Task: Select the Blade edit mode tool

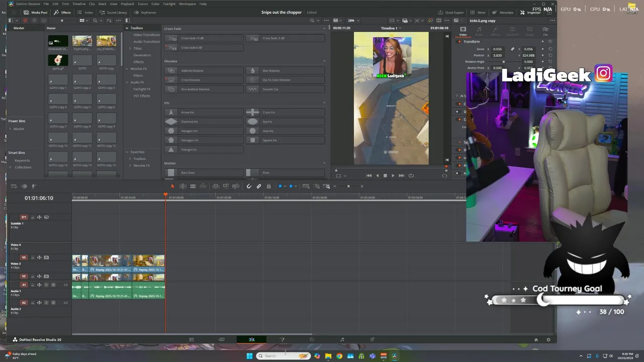Action: tap(193, 187)
